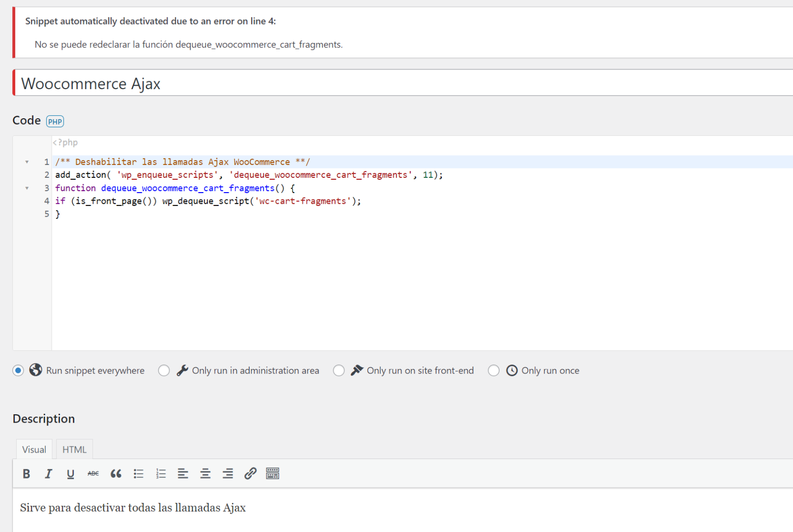The width and height of the screenshot is (793, 532).
Task: Click the Woocommerce Ajax title field
Action: click(404, 83)
